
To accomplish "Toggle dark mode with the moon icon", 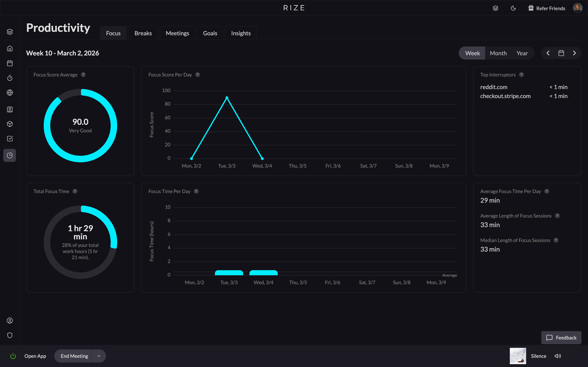I will point(513,8).
